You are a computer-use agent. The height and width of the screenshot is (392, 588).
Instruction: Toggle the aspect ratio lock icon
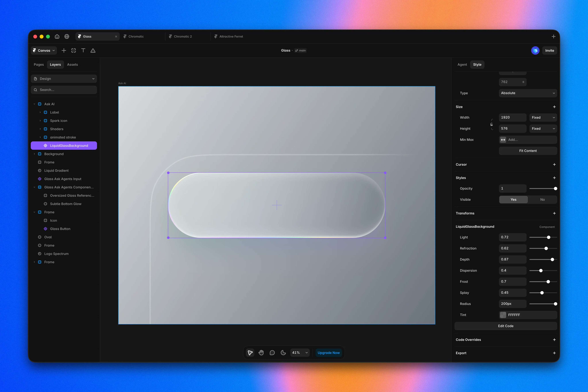point(492,124)
